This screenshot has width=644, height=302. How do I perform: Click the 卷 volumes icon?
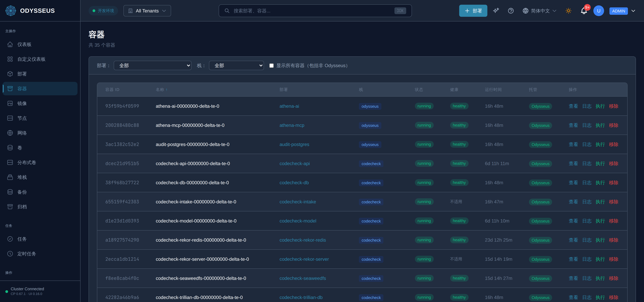click(10, 147)
